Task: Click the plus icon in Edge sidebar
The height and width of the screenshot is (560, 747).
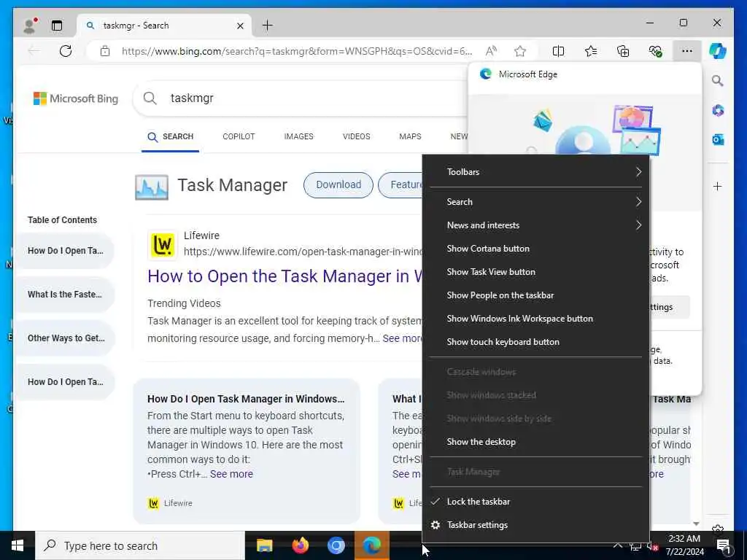Action: (x=718, y=186)
